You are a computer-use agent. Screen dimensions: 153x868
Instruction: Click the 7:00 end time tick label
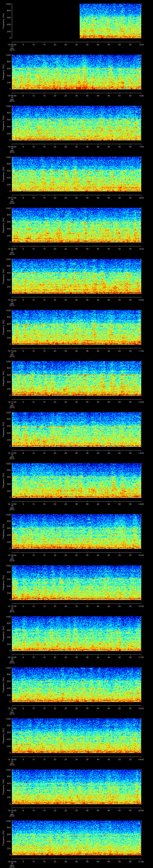pos(141,147)
